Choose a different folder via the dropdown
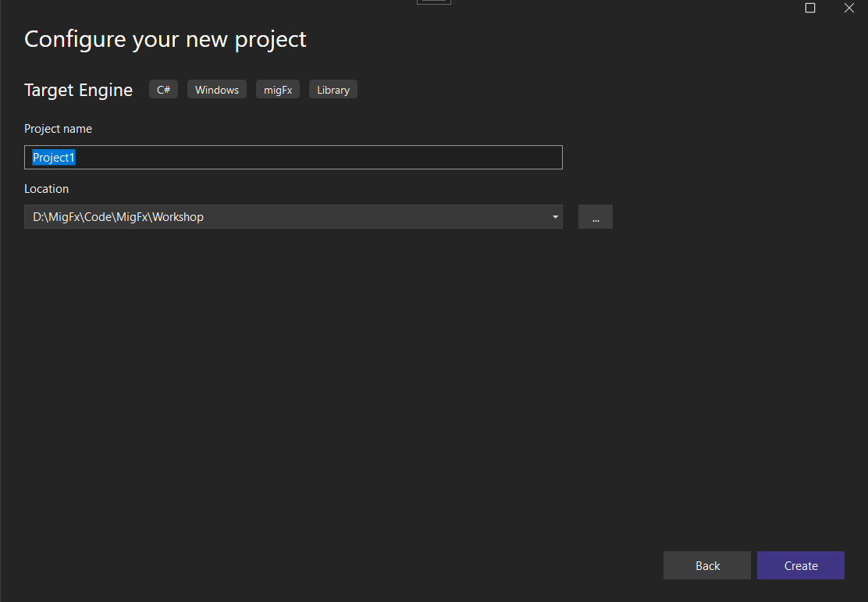 (x=554, y=216)
